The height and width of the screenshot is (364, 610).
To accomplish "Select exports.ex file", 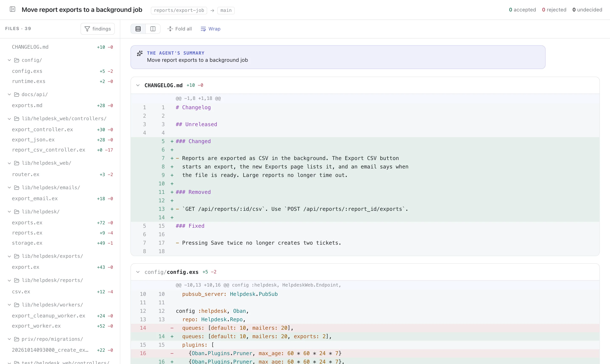I will 60,223.
